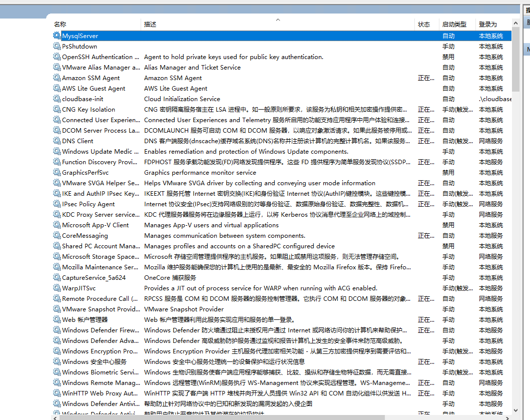Select the Connected User Experiences service name
530x420 pixels.
click(x=101, y=120)
